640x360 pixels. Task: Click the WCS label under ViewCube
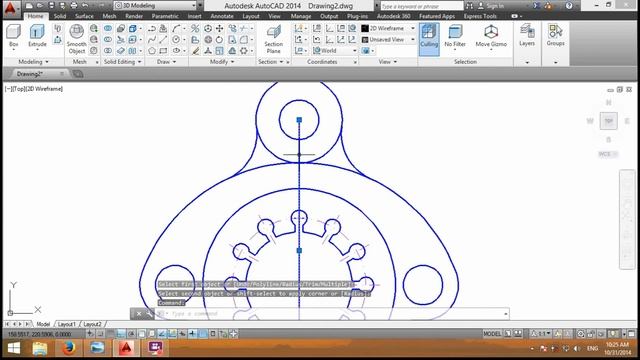608,154
